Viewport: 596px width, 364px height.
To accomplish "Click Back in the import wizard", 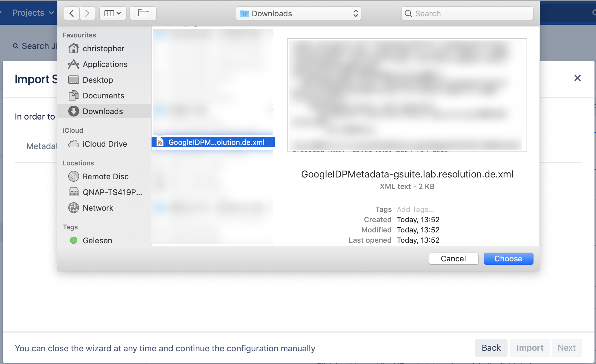I will (491, 348).
